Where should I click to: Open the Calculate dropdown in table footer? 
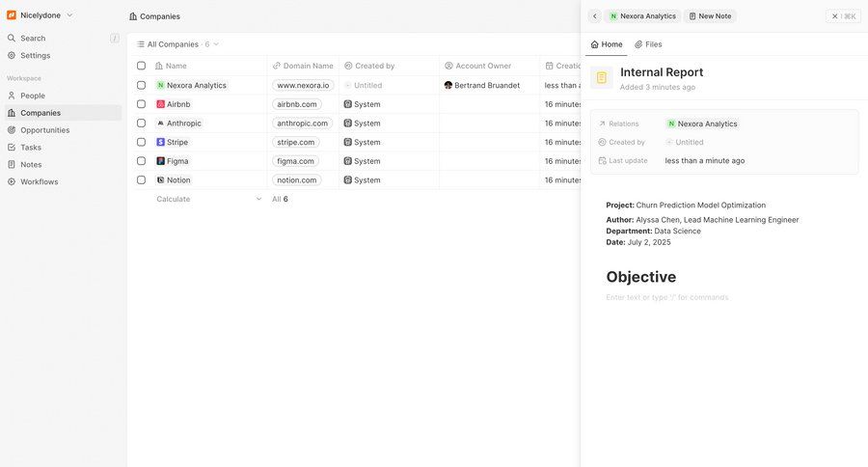point(208,199)
